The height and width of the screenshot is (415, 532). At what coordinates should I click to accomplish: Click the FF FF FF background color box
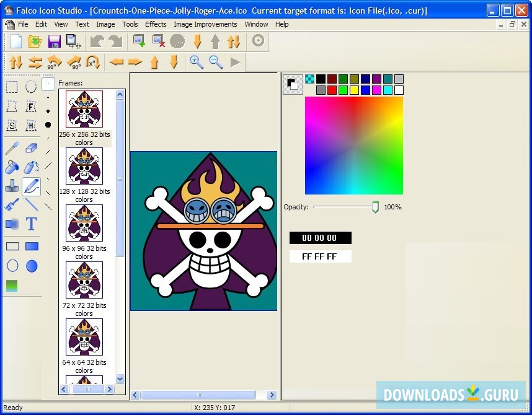pyautogui.click(x=320, y=256)
